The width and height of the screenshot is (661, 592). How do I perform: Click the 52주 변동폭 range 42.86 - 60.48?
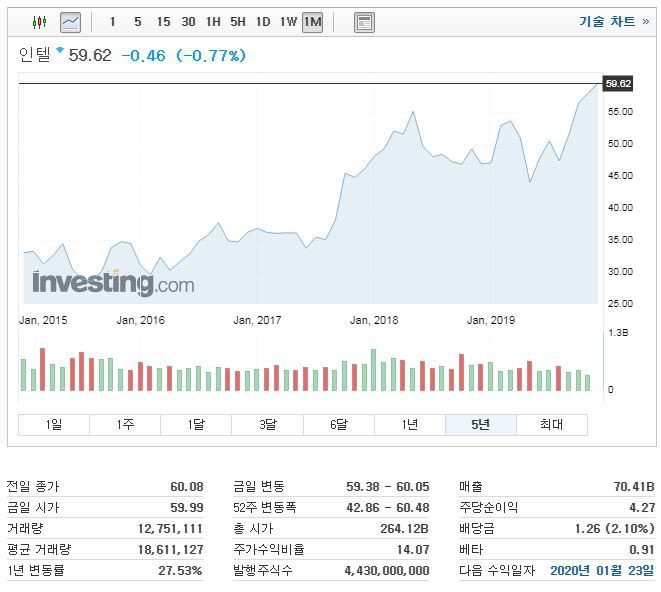pyautogui.click(x=387, y=508)
